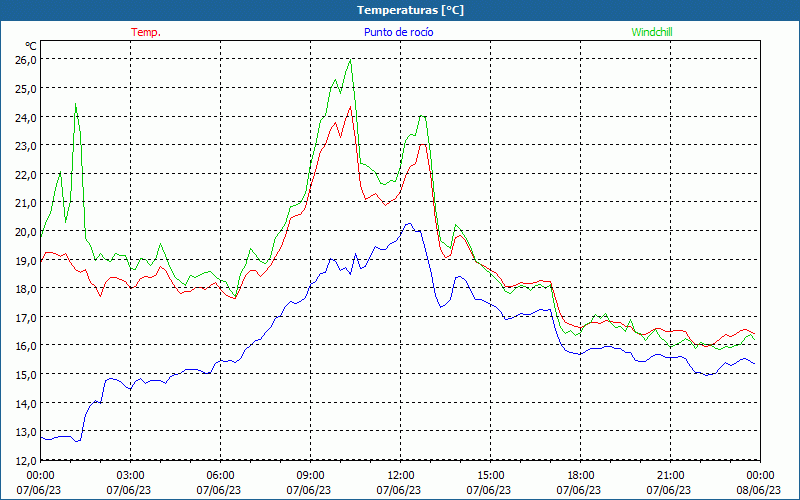The image size is (800, 500).
Task: Select the blue 'Punto de rocío' legend label
Action: (398, 32)
